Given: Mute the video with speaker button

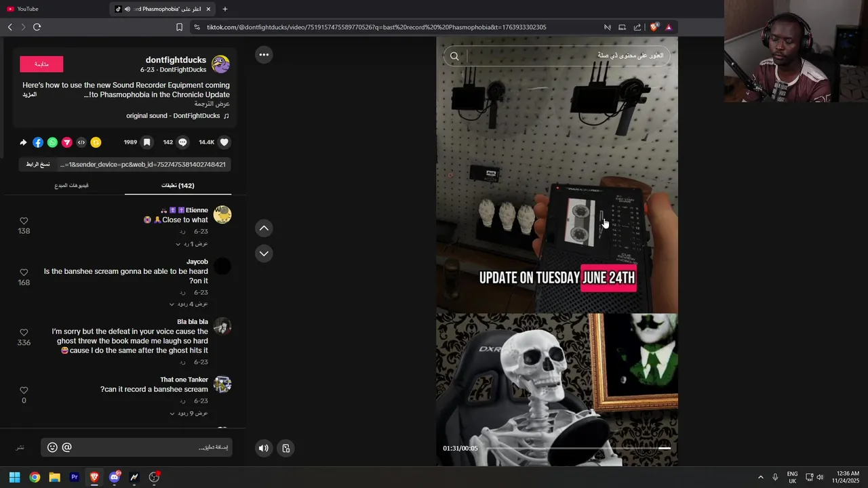Looking at the screenshot, I should click(264, 448).
